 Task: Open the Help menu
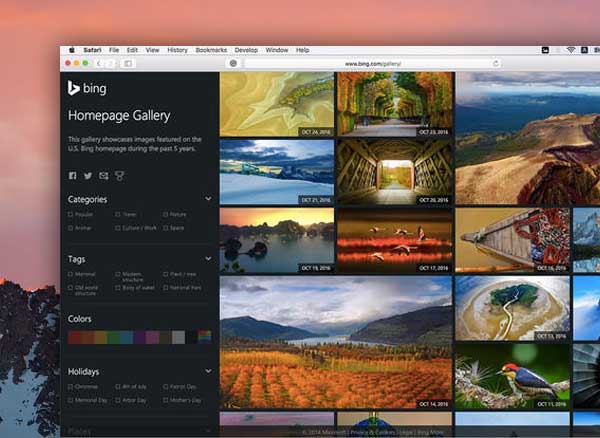(x=302, y=50)
